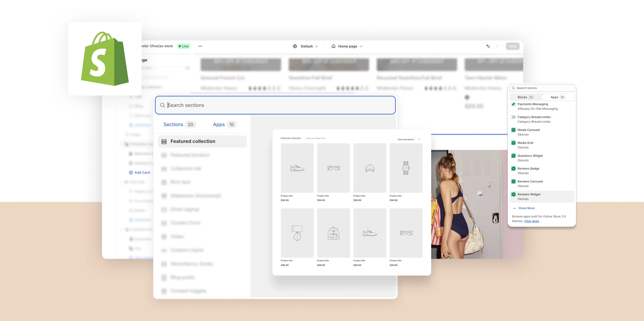Screen dimensions: 644x321
Task: Click the magnifier icon in Search blocks
Action: pos(513,88)
